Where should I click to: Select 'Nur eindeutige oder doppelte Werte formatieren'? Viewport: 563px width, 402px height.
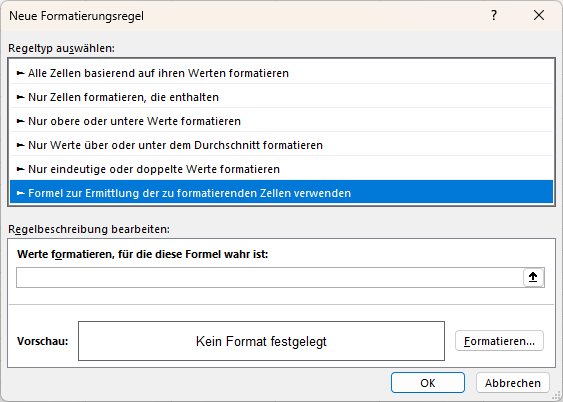[282, 169]
